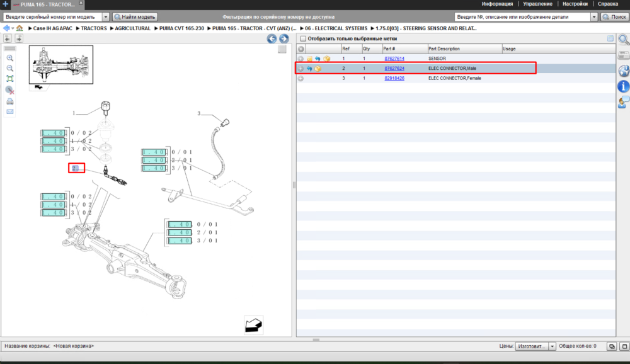Open the PUMA CVT 165-230 breadcrumb
The image size is (630, 364).
(181, 28)
